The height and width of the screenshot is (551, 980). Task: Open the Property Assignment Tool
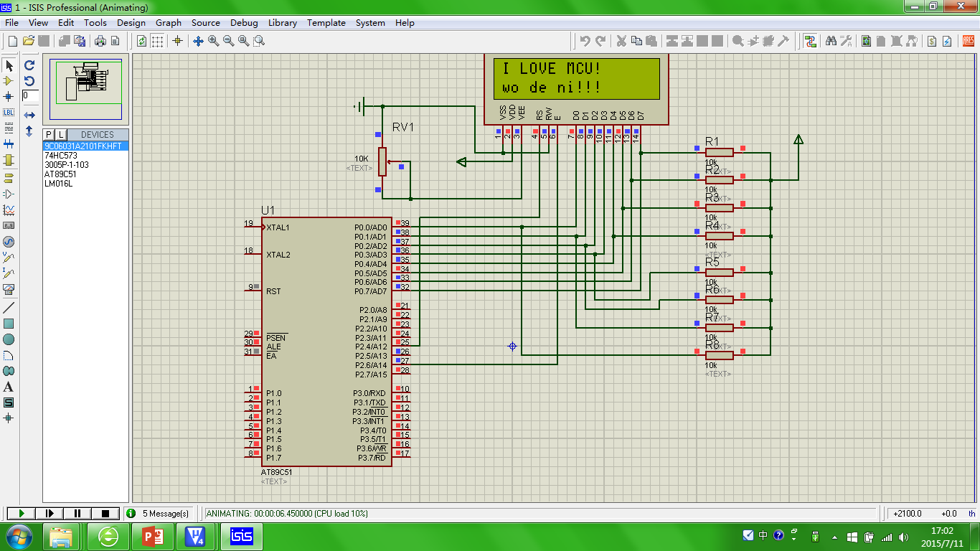coord(846,41)
